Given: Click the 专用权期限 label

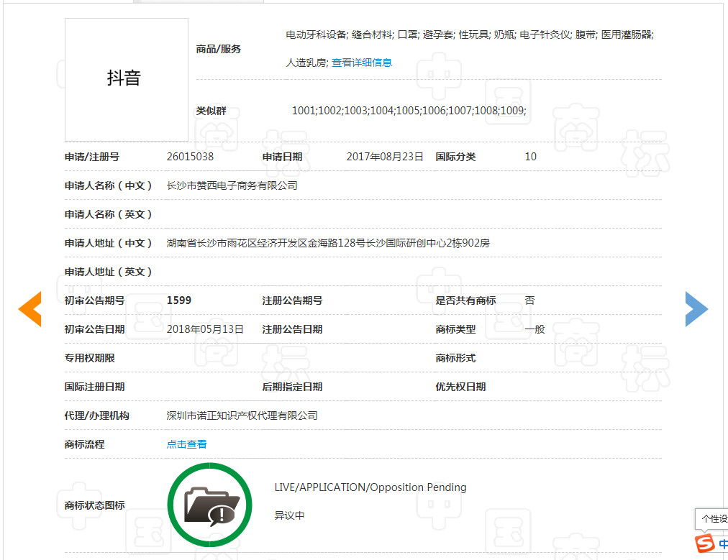Looking at the screenshot, I should click(x=90, y=358).
